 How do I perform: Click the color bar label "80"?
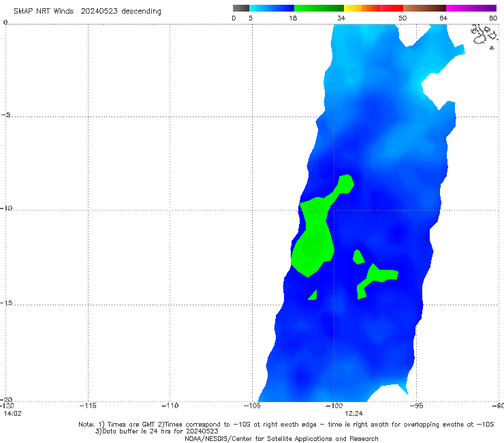493,18
